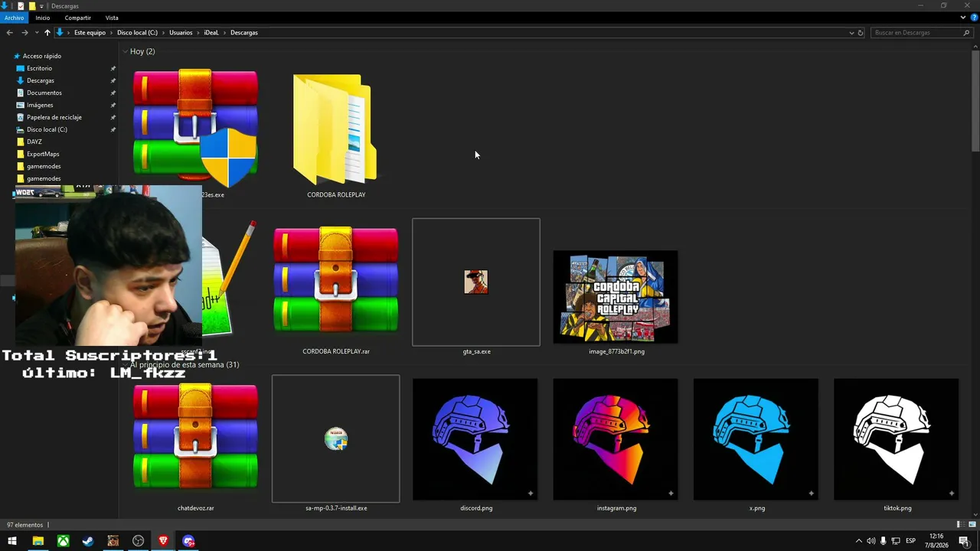This screenshot has height=551, width=980.
Task: Select the gta_sa.exe file icon
Action: coord(475,282)
